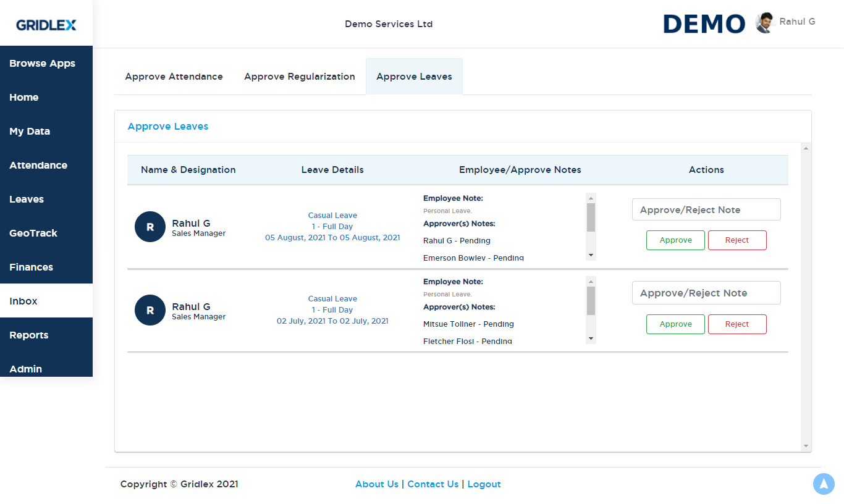844x504 pixels.
Task: Click main panel scrollbar down arrow
Action: click(x=806, y=446)
